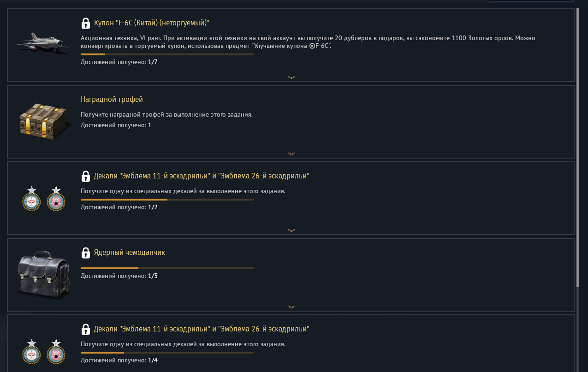Expand the Ядерный чемоданчик entry chevron

point(291,307)
